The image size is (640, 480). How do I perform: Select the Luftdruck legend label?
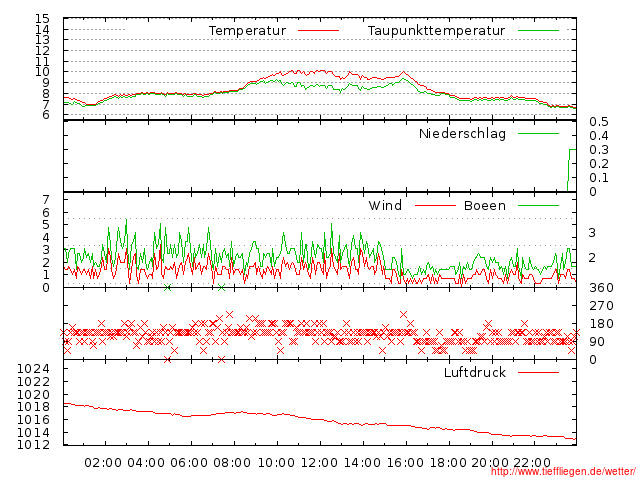[475, 372]
